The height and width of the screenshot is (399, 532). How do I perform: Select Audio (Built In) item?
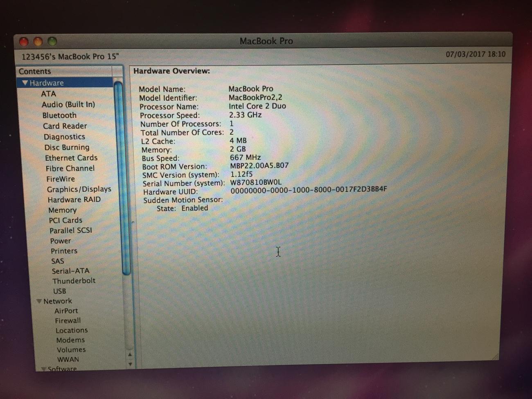click(68, 104)
